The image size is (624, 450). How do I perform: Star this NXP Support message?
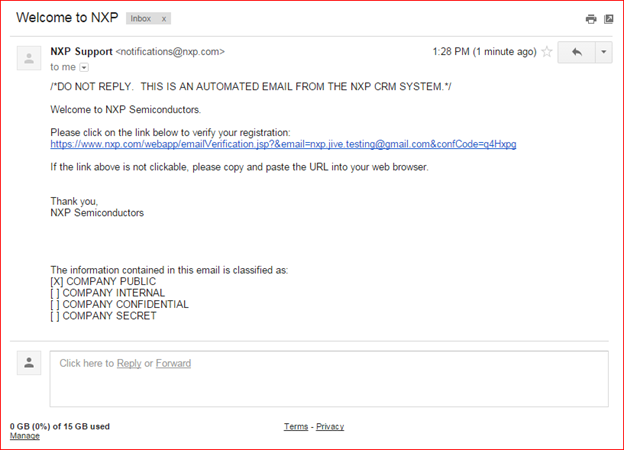click(547, 52)
